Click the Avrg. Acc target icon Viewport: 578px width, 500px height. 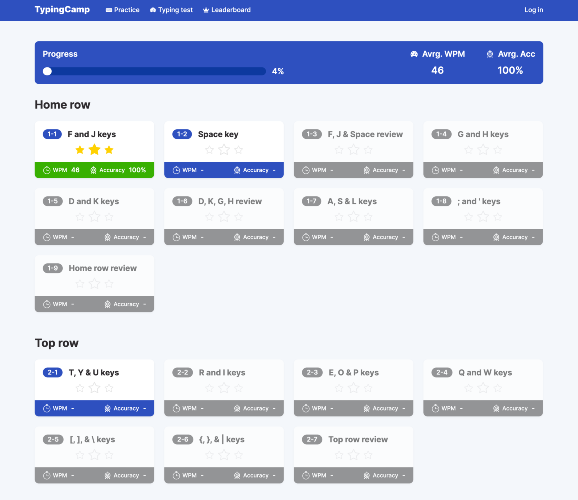click(490, 54)
